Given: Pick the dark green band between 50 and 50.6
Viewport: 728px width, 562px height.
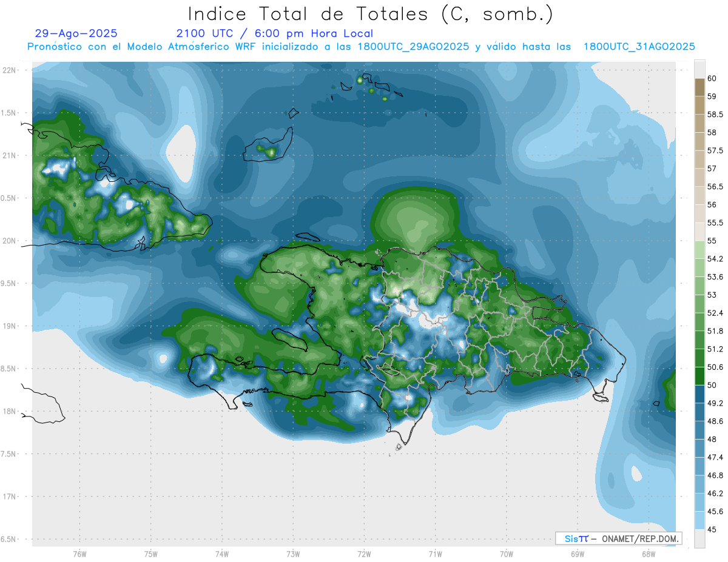Looking at the screenshot, I should pos(699,376).
